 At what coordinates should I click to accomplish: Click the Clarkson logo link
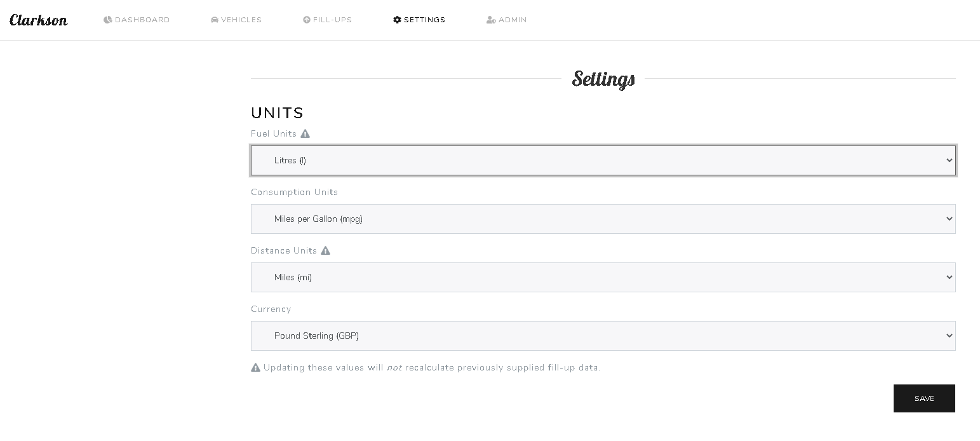pos(39,20)
